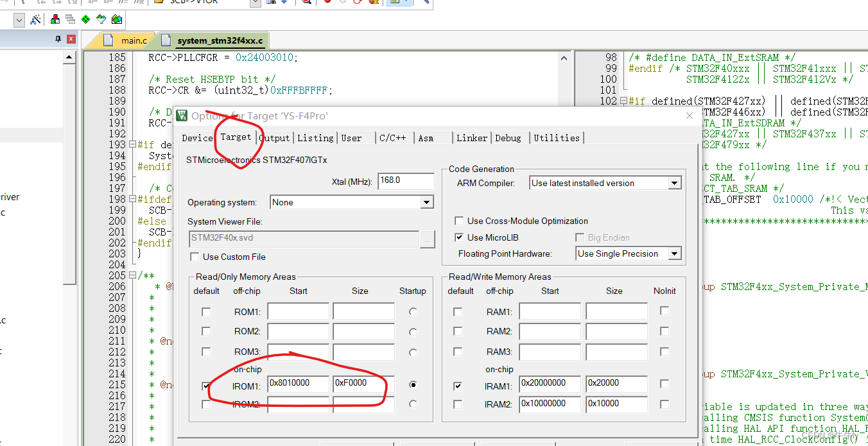
Task: Click the Find in Files magnifier icon
Action: [306, 2]
